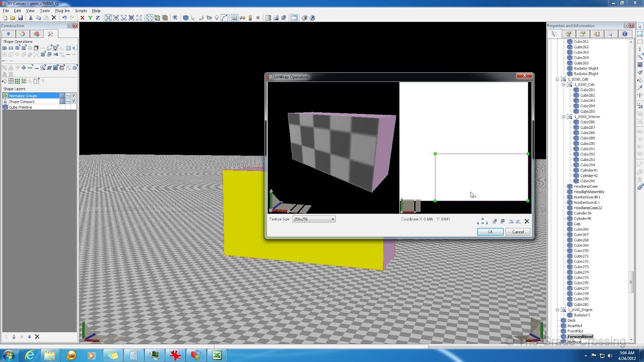Viewport: 644px width, 362px height.
Task: Click the bottom-left green handle of UV rectangle
Action: coord(435,201)
